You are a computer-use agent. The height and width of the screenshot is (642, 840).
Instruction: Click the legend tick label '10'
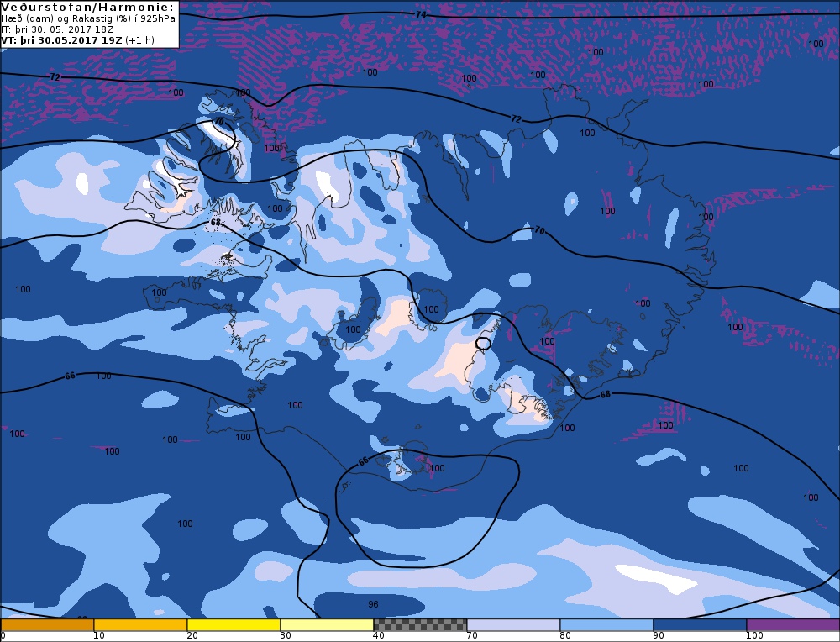click(x=99, y=635)
